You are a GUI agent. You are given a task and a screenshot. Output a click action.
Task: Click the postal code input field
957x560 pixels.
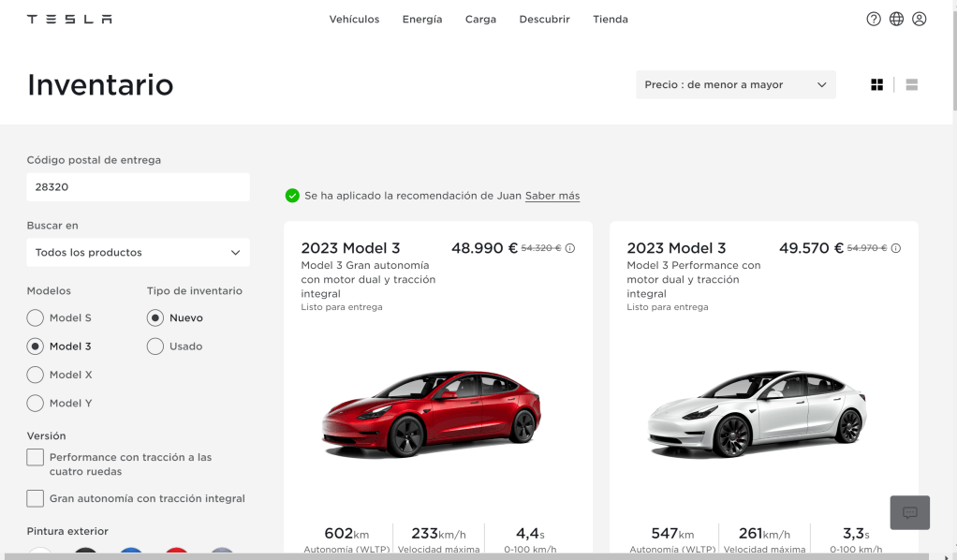(x=138, y=187)
